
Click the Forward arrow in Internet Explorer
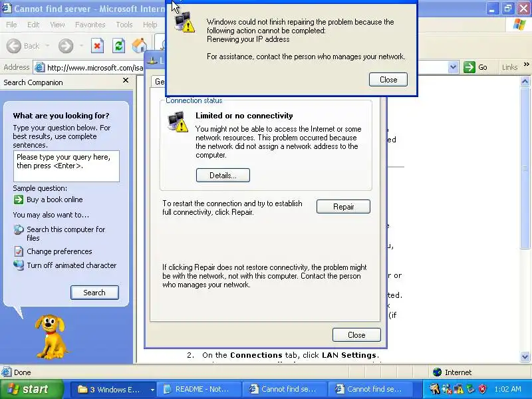(65, 46)
